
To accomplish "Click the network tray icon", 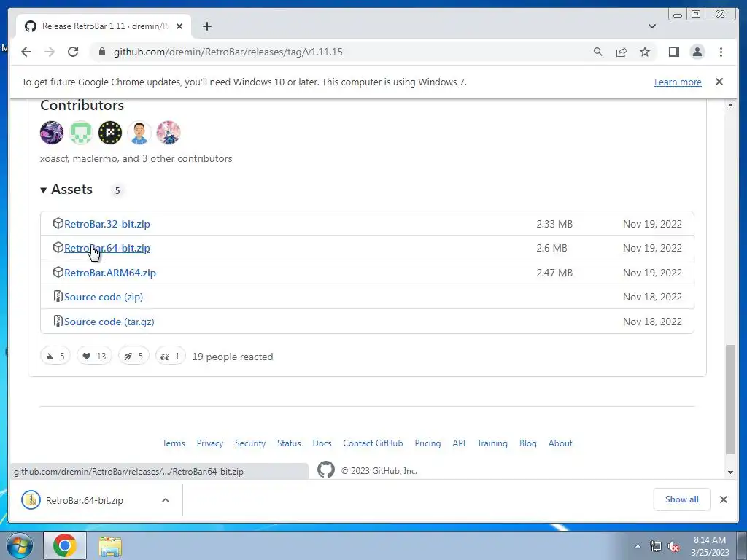I will point(656,547).
